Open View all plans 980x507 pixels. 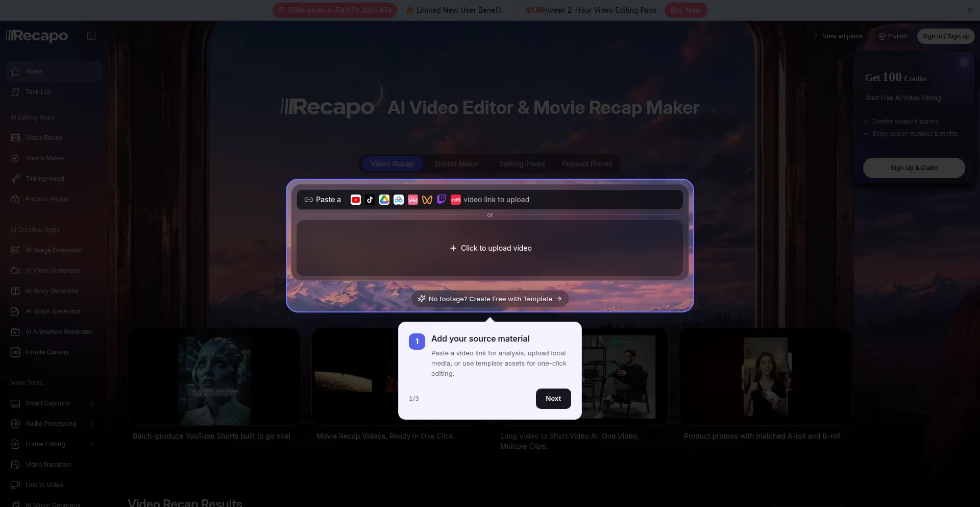pyautogui.click(x=838, y=36)
